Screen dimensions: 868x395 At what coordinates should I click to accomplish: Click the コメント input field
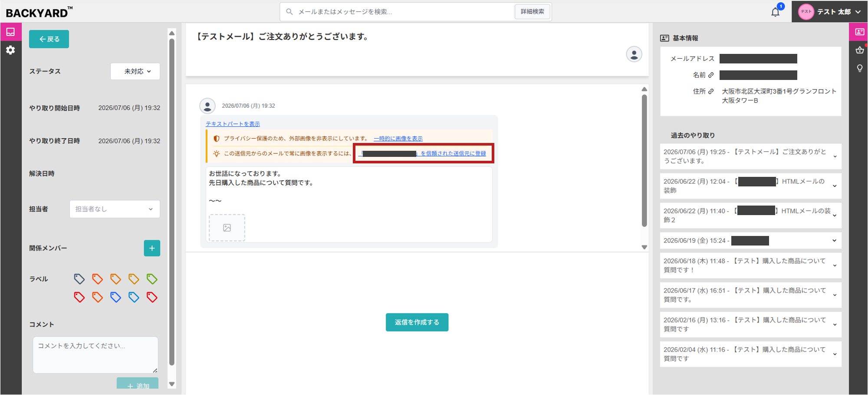pyautogui.click(x=95, y=355)
